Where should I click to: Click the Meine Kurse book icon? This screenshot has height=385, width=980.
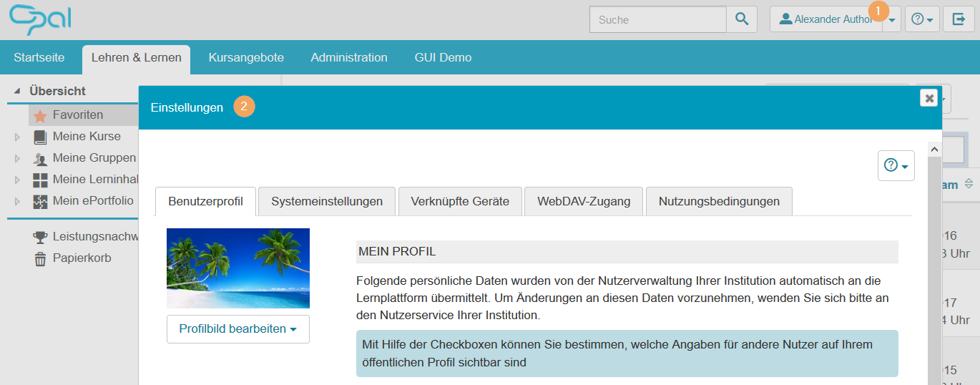(x=40, y=137)
